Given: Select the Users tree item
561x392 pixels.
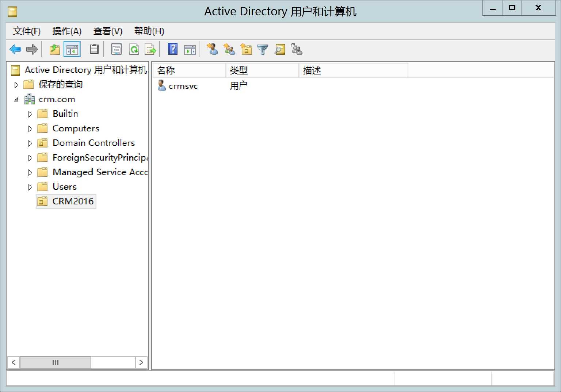Looking at the screenshot, I should point(65,187).
